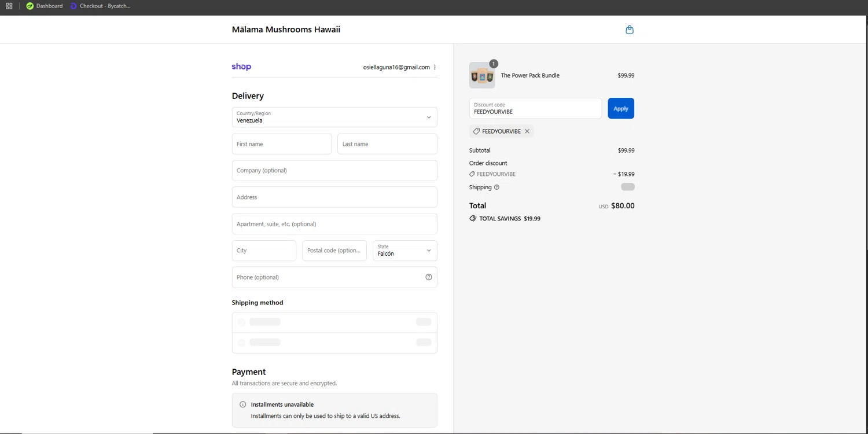Focus the Company (optional) field
The height and width of the screenshot is (434, 868).
tap(334, 171)
